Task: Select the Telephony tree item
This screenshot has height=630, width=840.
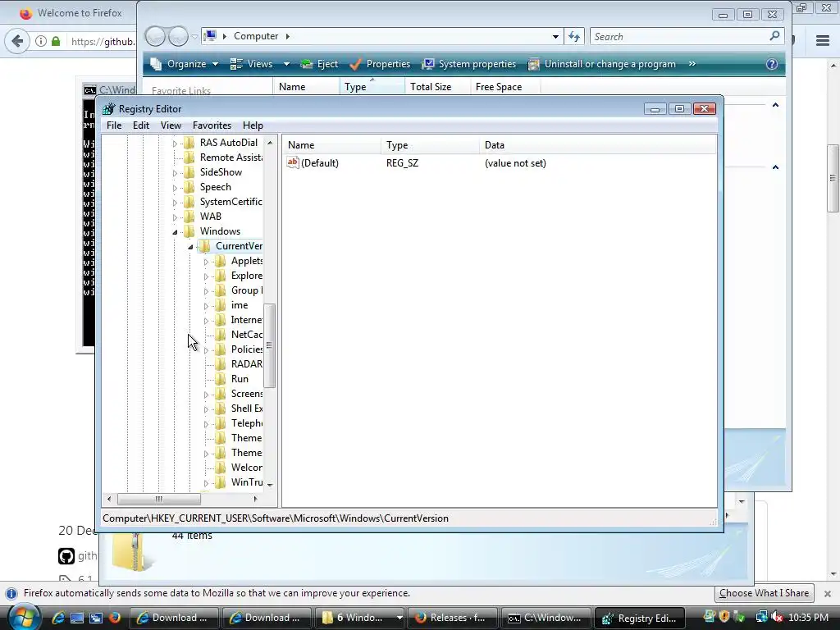Action: (246, 423)
